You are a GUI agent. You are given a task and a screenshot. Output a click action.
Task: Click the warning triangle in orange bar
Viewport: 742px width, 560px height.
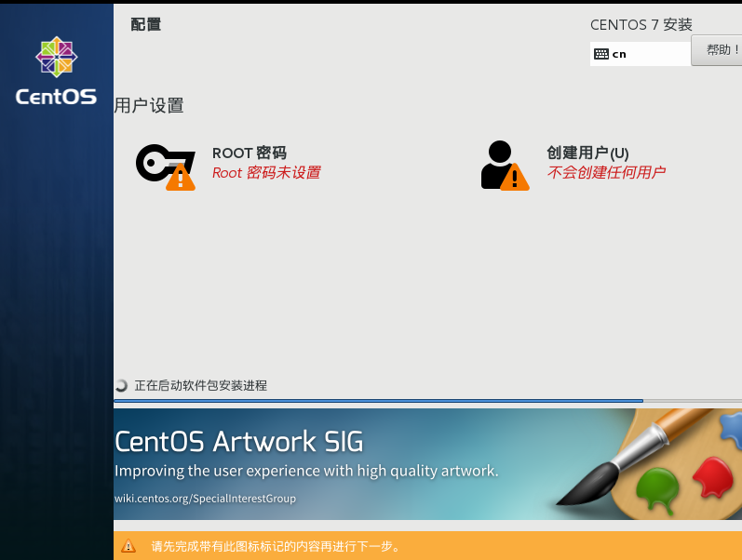click(128, 546)
